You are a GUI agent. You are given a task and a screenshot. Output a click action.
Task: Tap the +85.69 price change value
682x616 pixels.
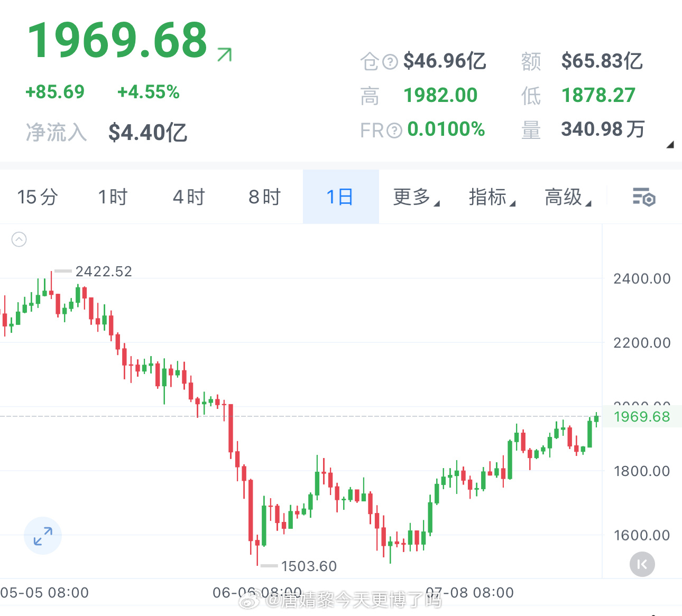[x=55, y=92]
